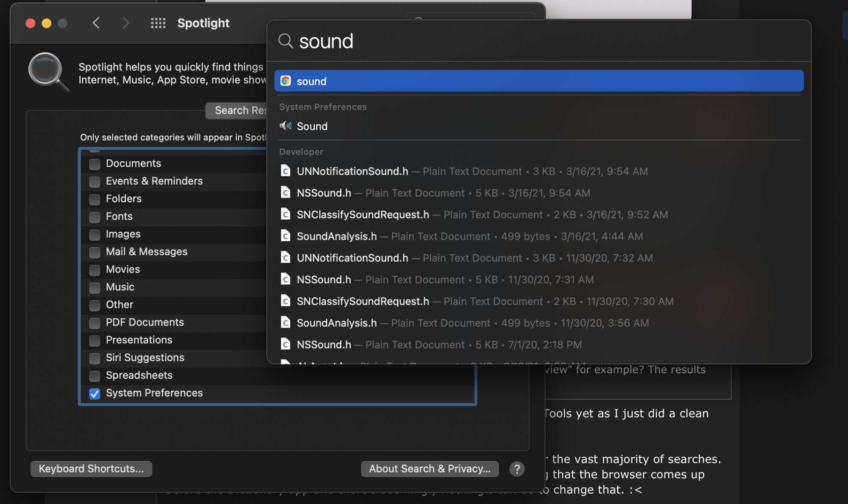848x504 pixels.
Task: Open the SoundAnalysis.h 4:44 AM file
Action: [337, 237]
